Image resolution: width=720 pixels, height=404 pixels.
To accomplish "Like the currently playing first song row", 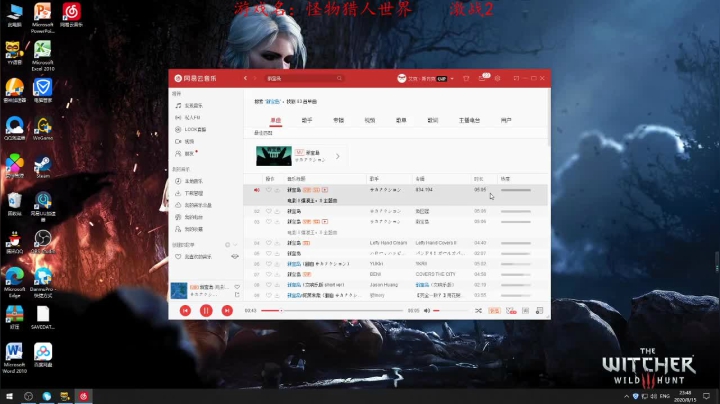I will click(269, 190).
